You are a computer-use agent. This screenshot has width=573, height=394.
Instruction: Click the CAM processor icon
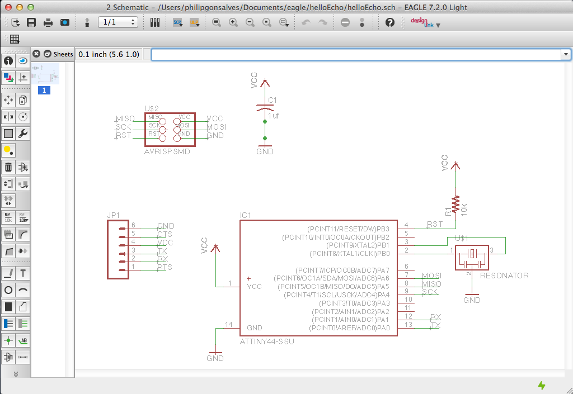[65, 23]
